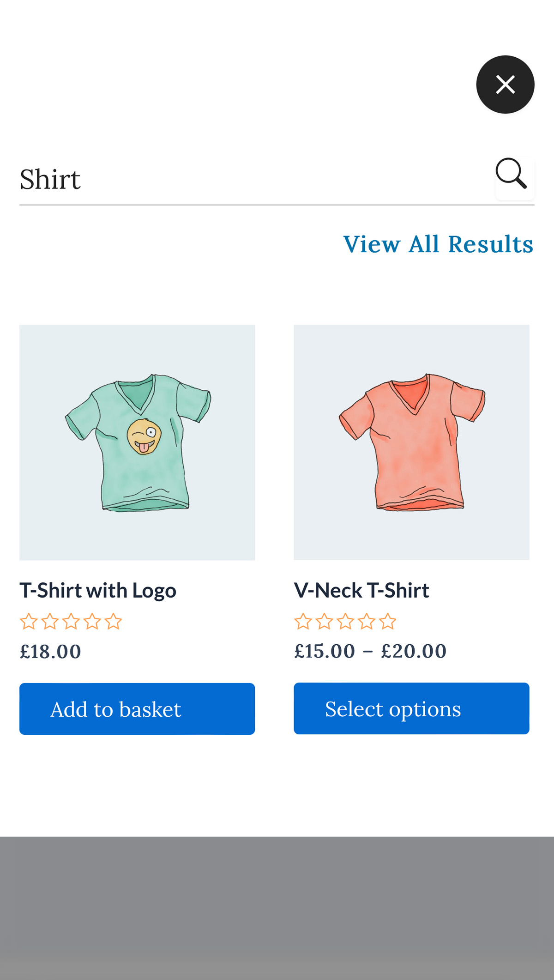Open the green T-Shirt with Logo image
This screenshot has width=554, height=980.
(x=137, y=442)
